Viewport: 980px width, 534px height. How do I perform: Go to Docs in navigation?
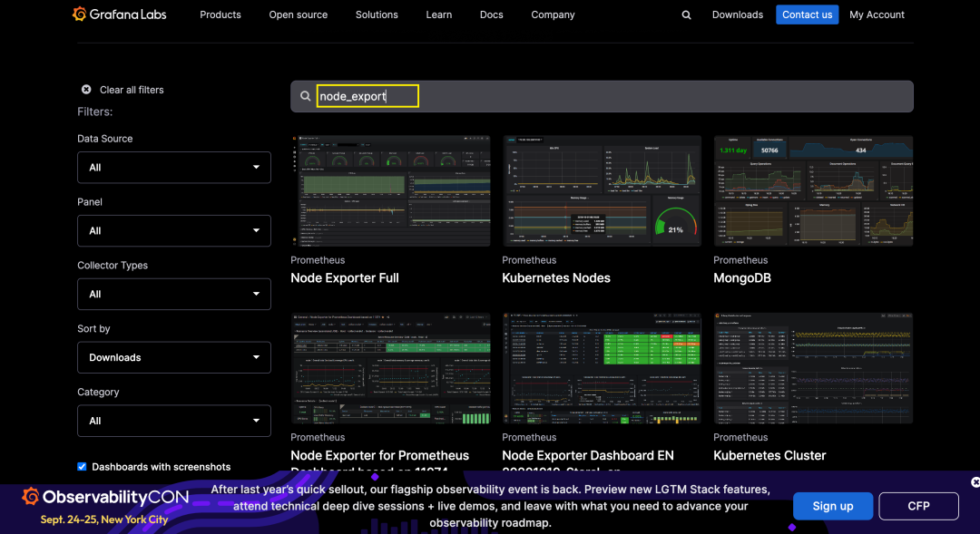(x=491, y=15)
